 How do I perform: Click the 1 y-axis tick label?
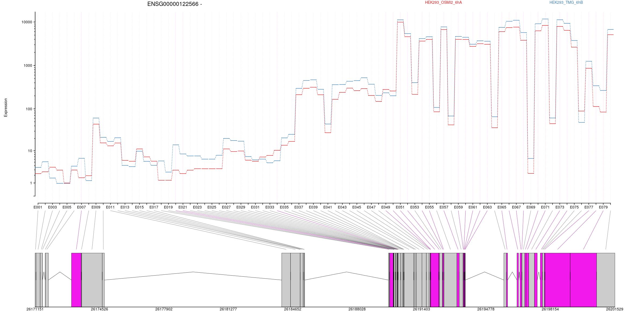coord(31,183)
